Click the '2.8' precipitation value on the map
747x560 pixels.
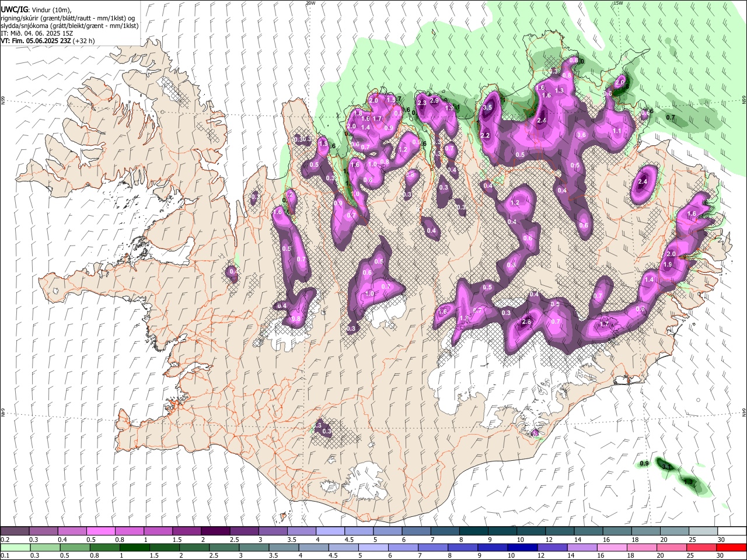526,322
